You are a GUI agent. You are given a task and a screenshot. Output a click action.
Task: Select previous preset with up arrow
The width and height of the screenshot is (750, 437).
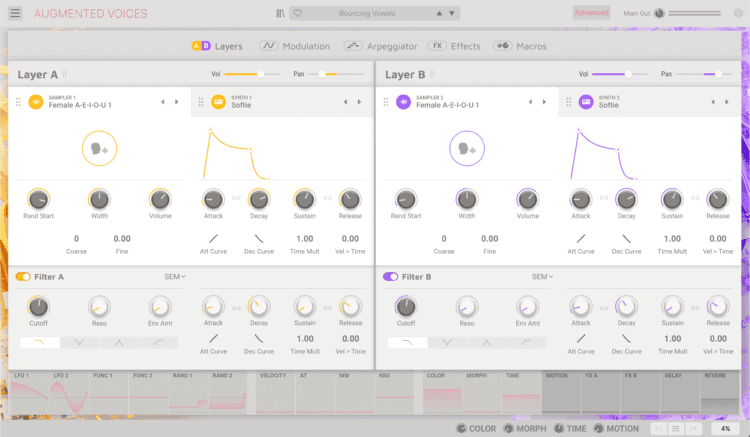pos(439,13)
